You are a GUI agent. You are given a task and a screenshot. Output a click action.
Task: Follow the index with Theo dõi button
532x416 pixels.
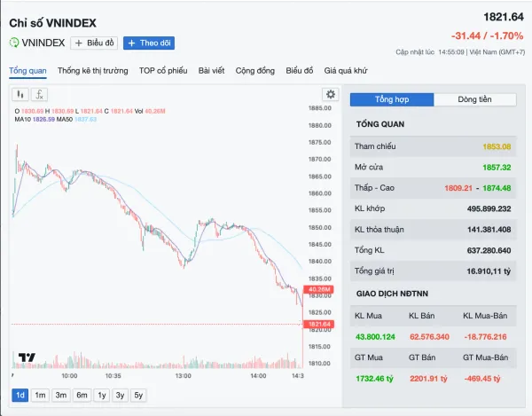click(149, 43)
